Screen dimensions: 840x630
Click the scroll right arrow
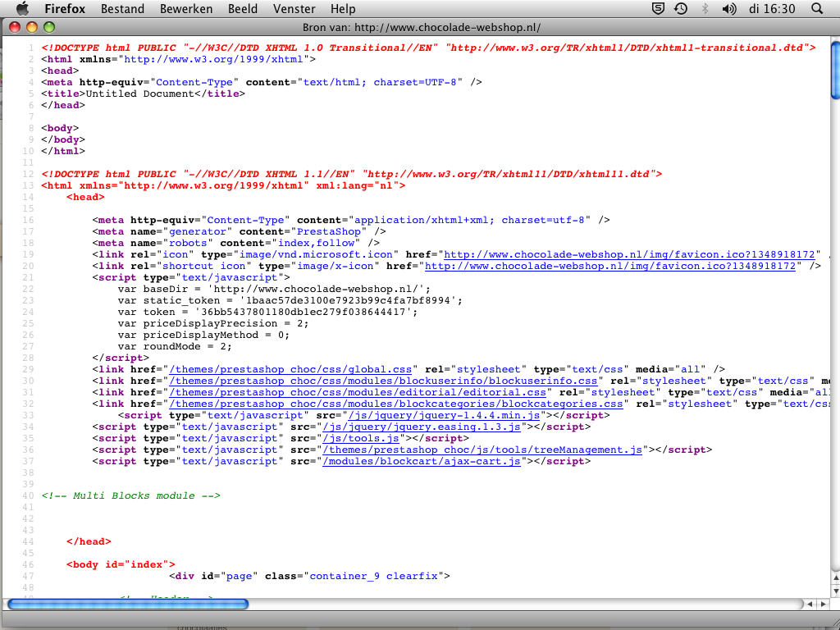click(x=824, y=605)
